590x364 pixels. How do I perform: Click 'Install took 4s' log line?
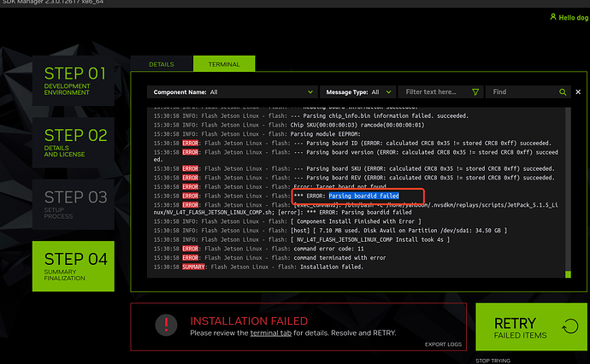click(x=301, y=239)
